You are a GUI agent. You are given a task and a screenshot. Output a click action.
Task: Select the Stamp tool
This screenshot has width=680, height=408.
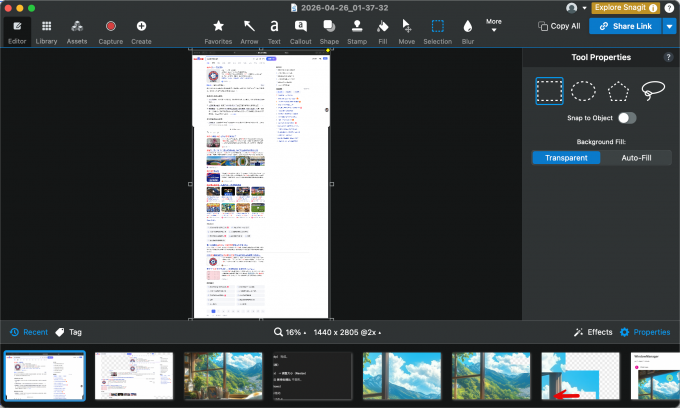[357, 32]
